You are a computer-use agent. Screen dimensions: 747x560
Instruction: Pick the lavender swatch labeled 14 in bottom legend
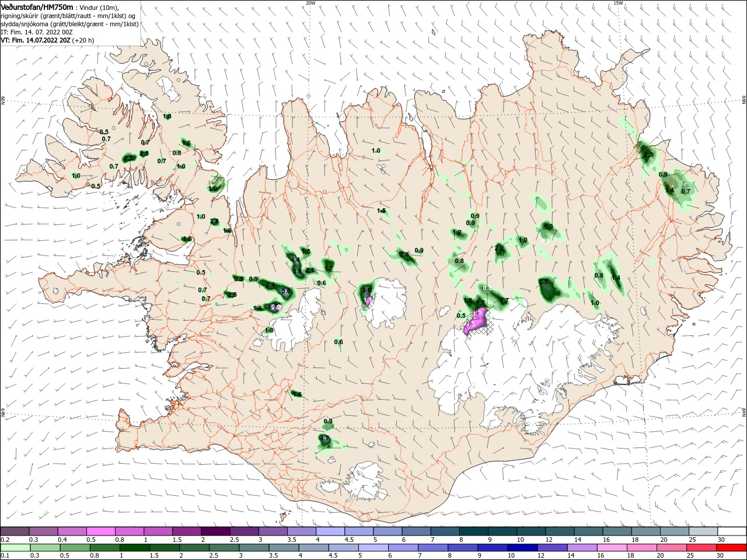point(582,548)
